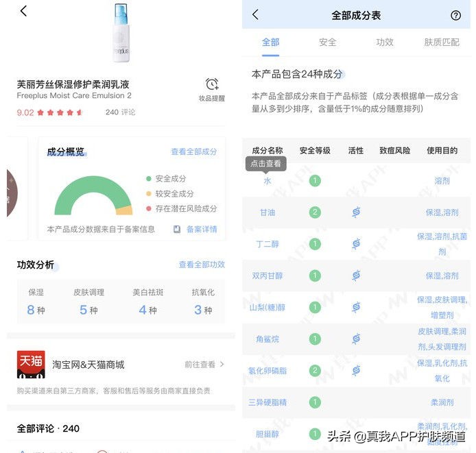Tap activity icon in 氢化卵磷脂 row
Screen dimensions: 476x453
pos(356,370)
